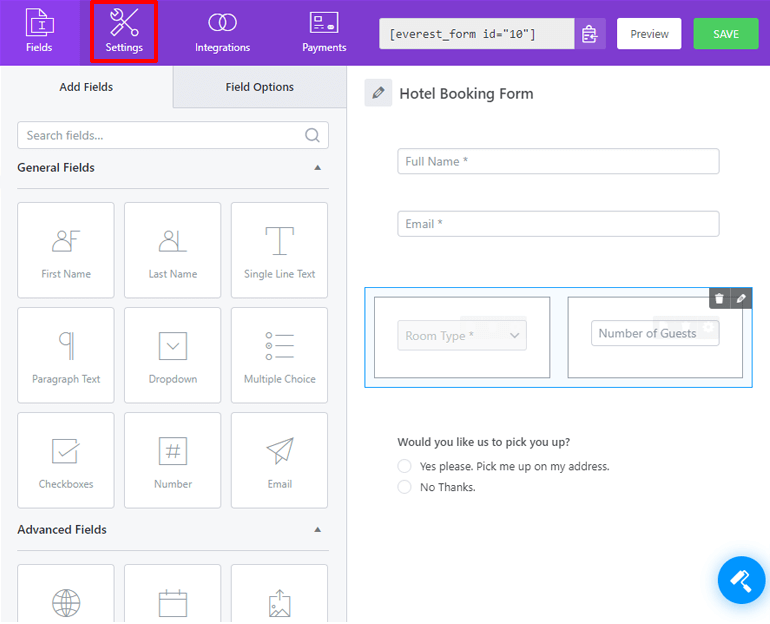This screenshot has width=770, height=624.
Task: Add a Multiple Choice field
Action: click(279, 355)
